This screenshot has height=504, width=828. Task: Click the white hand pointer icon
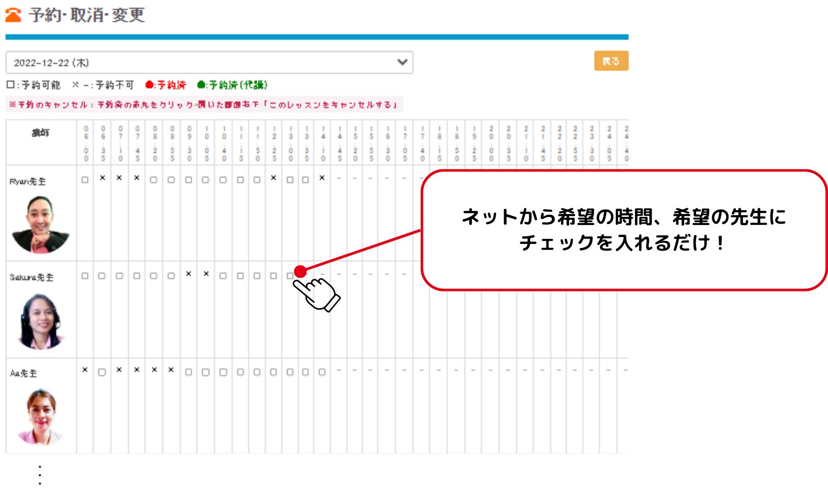(x=317, y=294)
